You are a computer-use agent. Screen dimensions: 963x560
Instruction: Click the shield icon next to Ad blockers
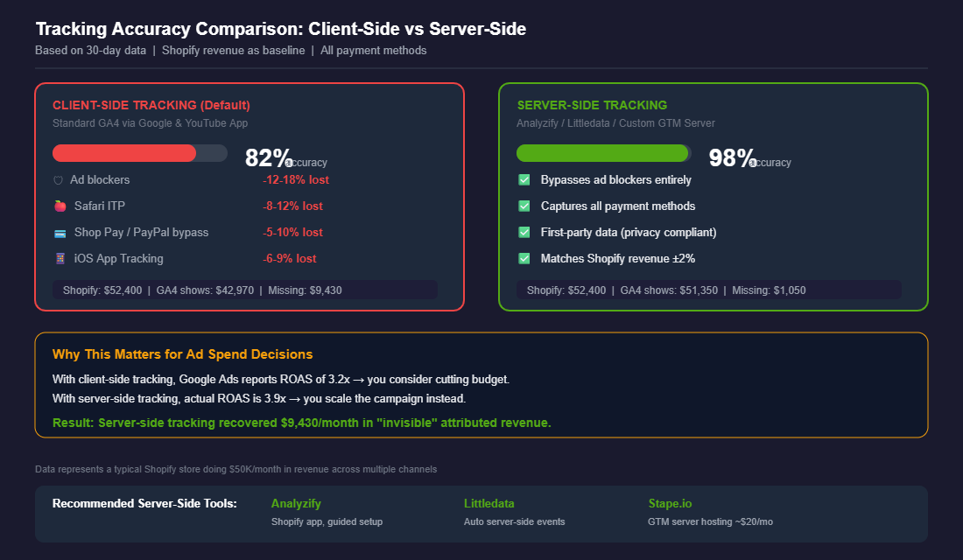58,179
